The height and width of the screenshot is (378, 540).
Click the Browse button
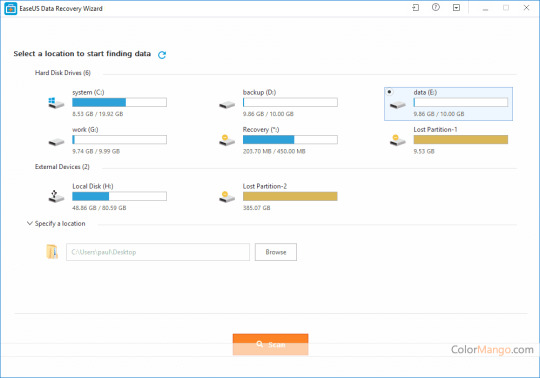pos(276,252)
